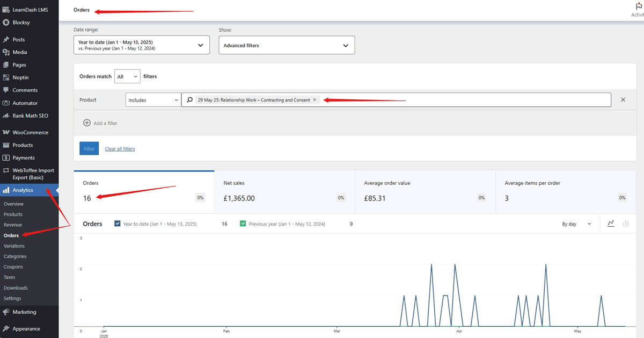Click the WebToffee Import Export icon

(x=6, y=170)
